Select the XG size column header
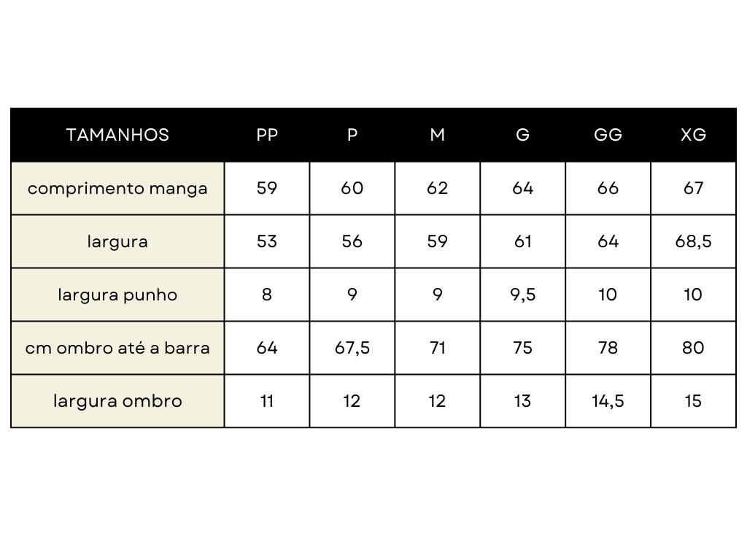Viewport: 747px width, 560px height. click(693, 135)
